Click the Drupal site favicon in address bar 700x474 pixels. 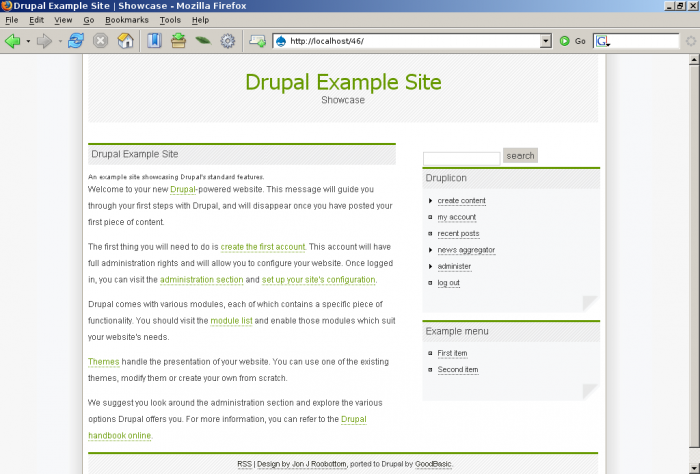(x=281, y=41)
